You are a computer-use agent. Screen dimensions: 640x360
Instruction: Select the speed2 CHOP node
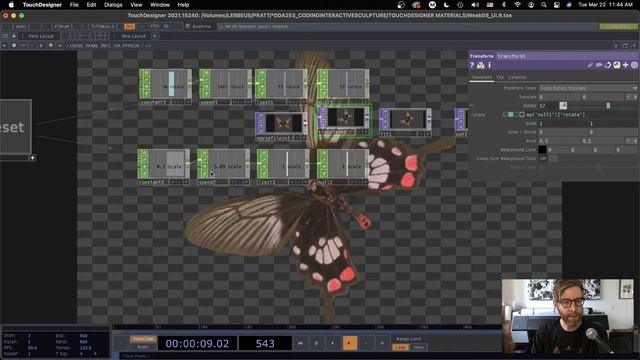(224, 167)
